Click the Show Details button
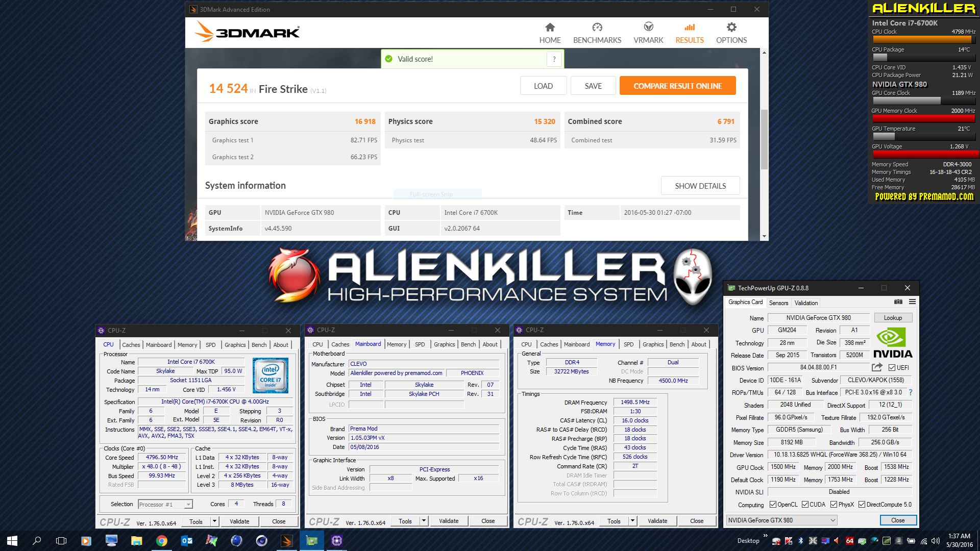Screen dimensions: 980x551 [700, 186]
